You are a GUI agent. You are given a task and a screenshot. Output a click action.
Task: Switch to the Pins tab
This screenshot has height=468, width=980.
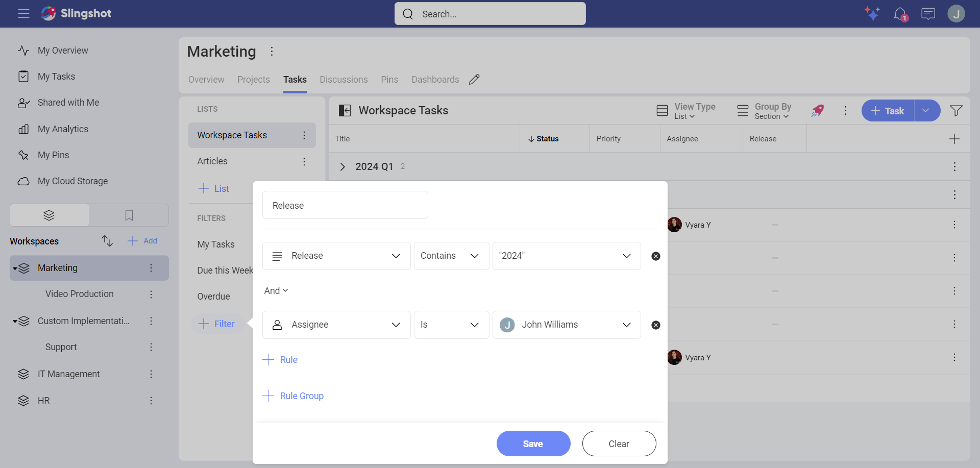389,80
